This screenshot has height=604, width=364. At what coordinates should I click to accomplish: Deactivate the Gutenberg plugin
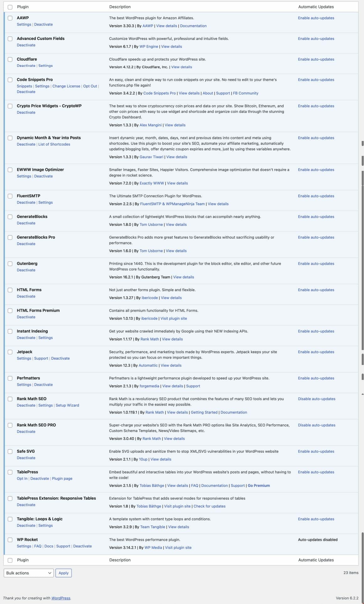pos(26,270)
